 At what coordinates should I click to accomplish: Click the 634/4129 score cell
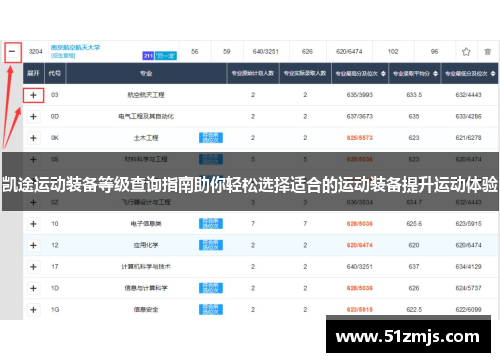[x=469, y=267]
